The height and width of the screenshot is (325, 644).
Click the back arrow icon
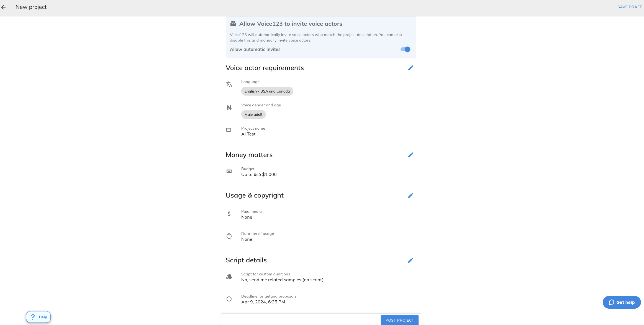[x=4, y=7]
